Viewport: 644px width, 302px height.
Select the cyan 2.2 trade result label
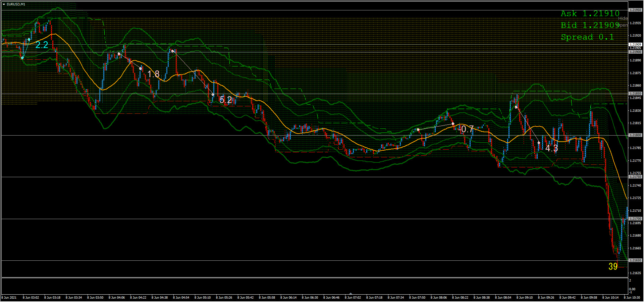tap(42, 45)
